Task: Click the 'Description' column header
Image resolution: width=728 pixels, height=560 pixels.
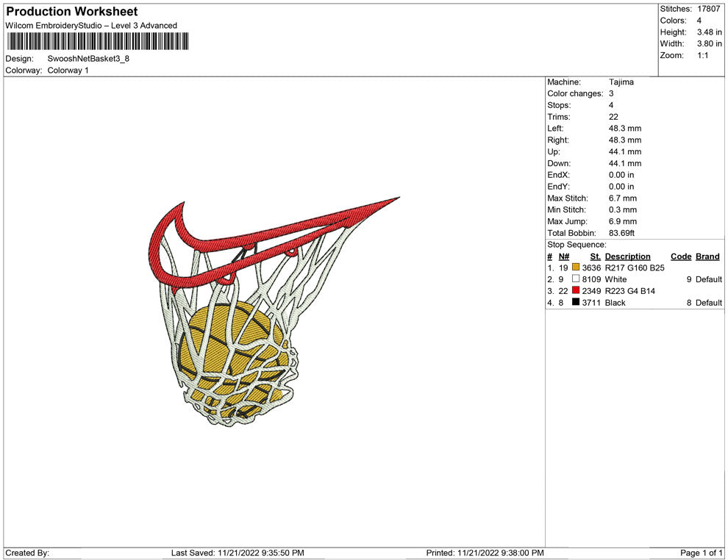Action: tap(628, 256)
